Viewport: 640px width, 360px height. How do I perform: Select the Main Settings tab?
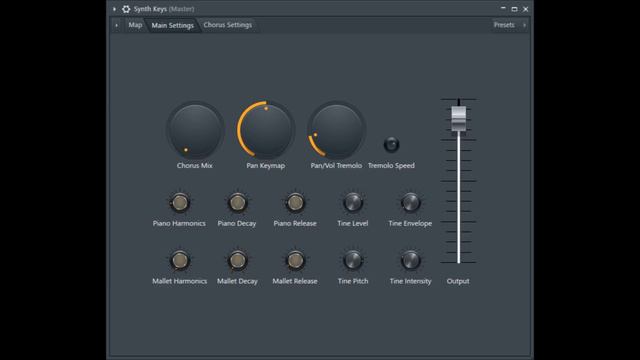tap(173, 25)
